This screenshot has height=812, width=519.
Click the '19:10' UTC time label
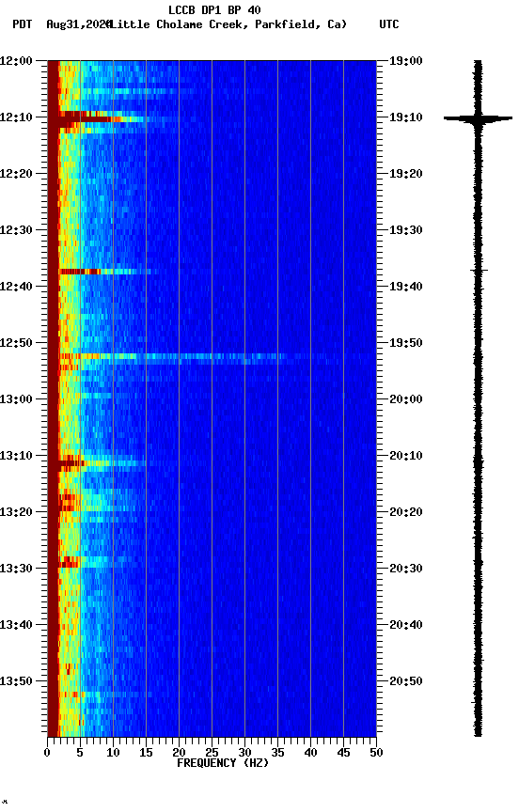(406, 117)
